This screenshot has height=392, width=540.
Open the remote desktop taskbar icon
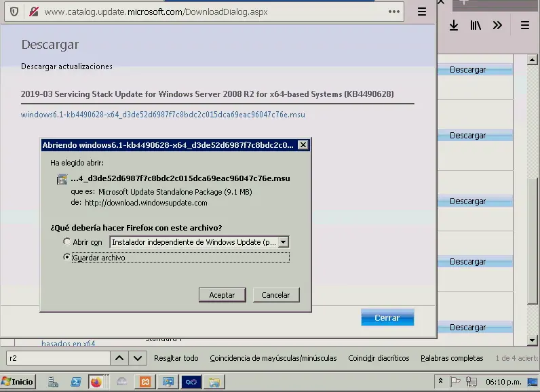click(168, 382)
